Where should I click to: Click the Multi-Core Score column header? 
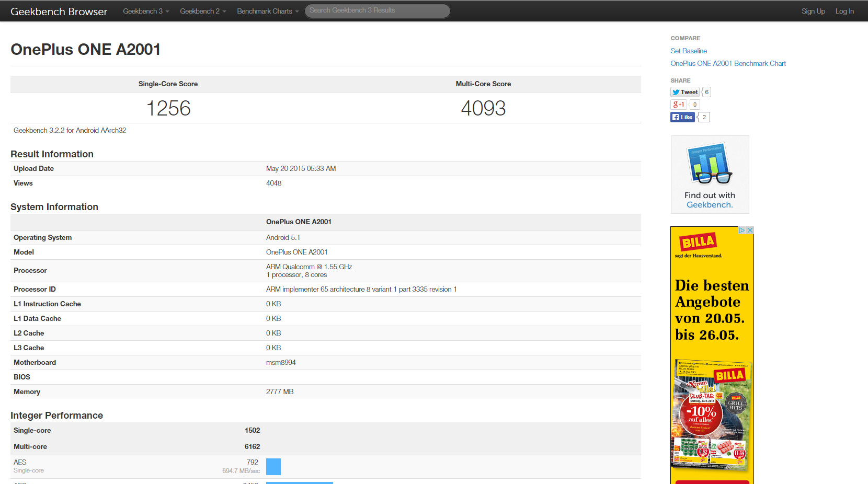[x=483, y=84]
